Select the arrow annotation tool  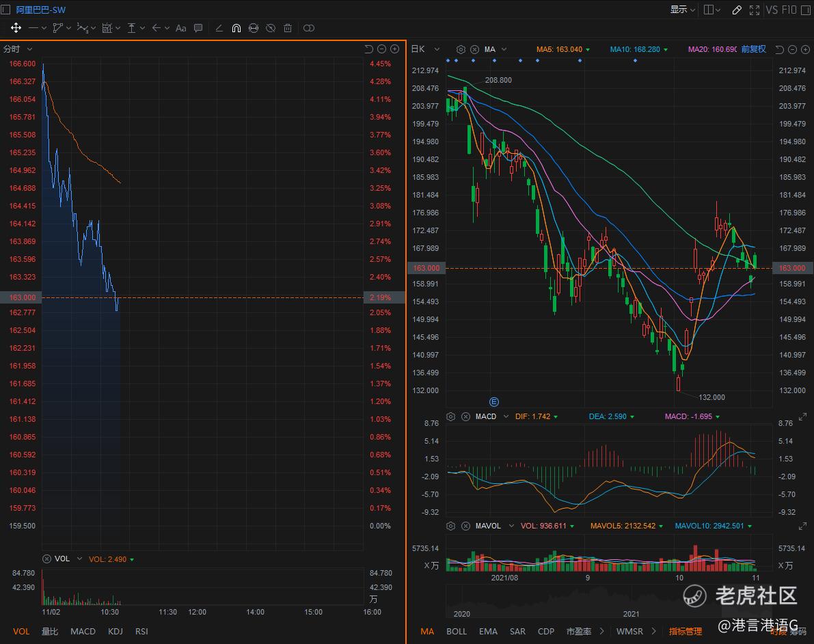156,28
